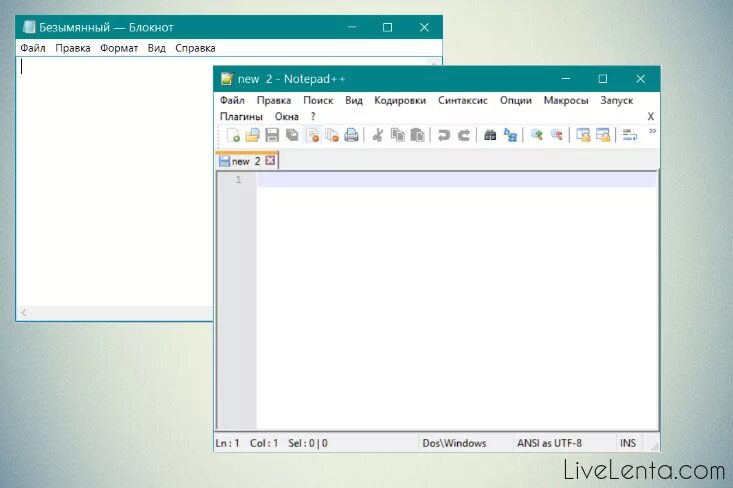Viewport: 733px width, 488px height.
Task: Click the Replace icon
Action: (x=510, y=135)
